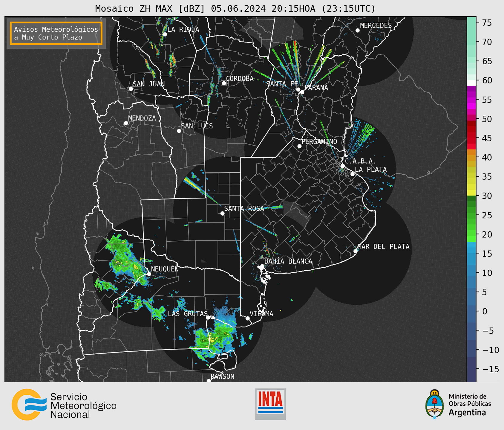Image resolution: width=504 pixels, height=430 pixels.
Task: Click the LA PLATA city marker dot
Action: [353, 174]
